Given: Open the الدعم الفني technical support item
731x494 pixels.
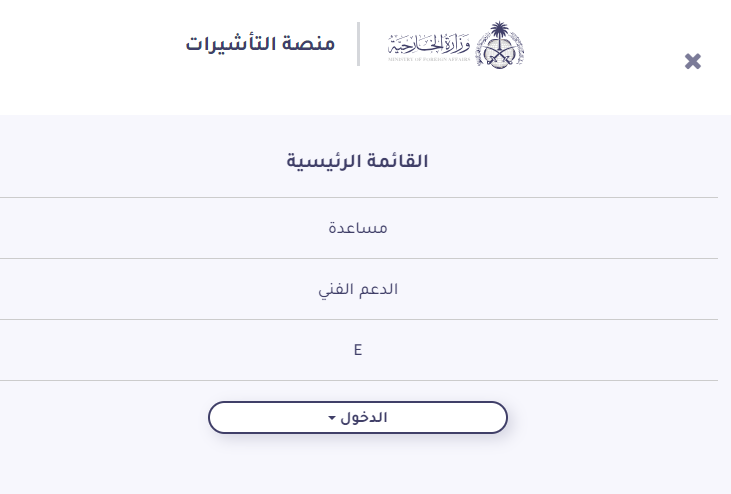Looking at the screenshot, I should pyautogui.click(x=358, y=289).
